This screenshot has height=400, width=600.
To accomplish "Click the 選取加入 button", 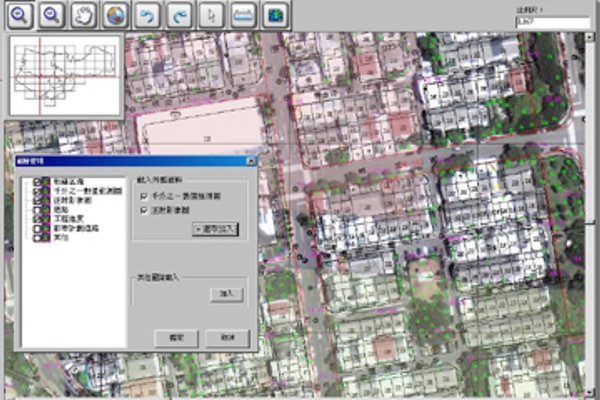I will (215, 229).
